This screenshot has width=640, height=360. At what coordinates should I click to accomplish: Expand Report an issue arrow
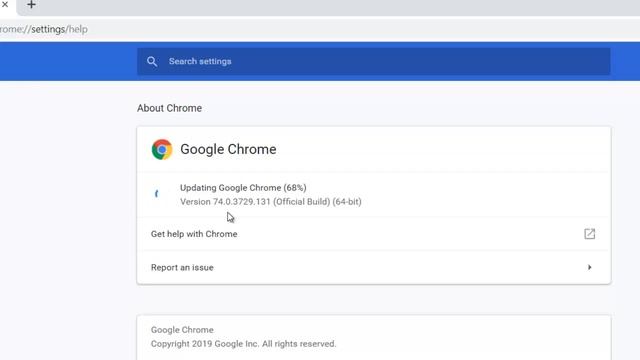[589, 267]
